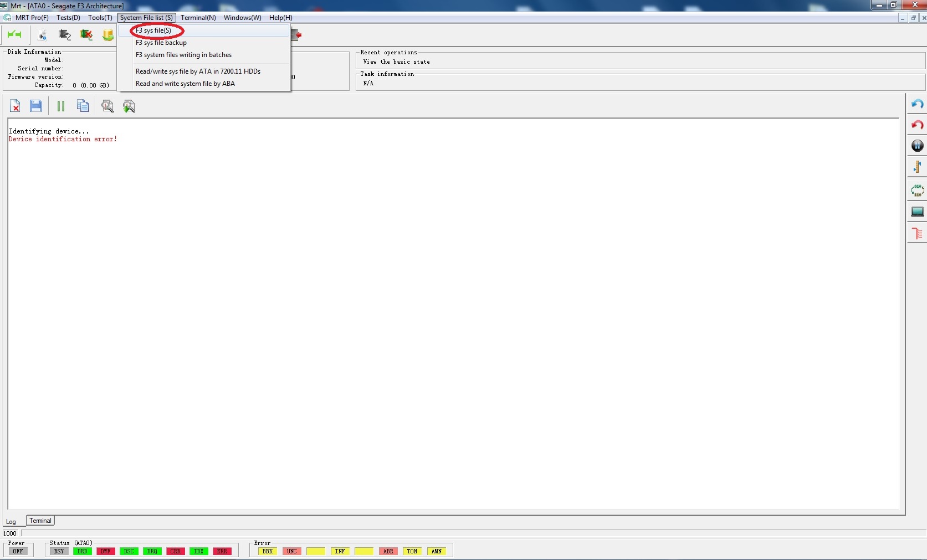Click the DRQ status indicator
Screen dimensions: 927x560
tap(152, 551)
